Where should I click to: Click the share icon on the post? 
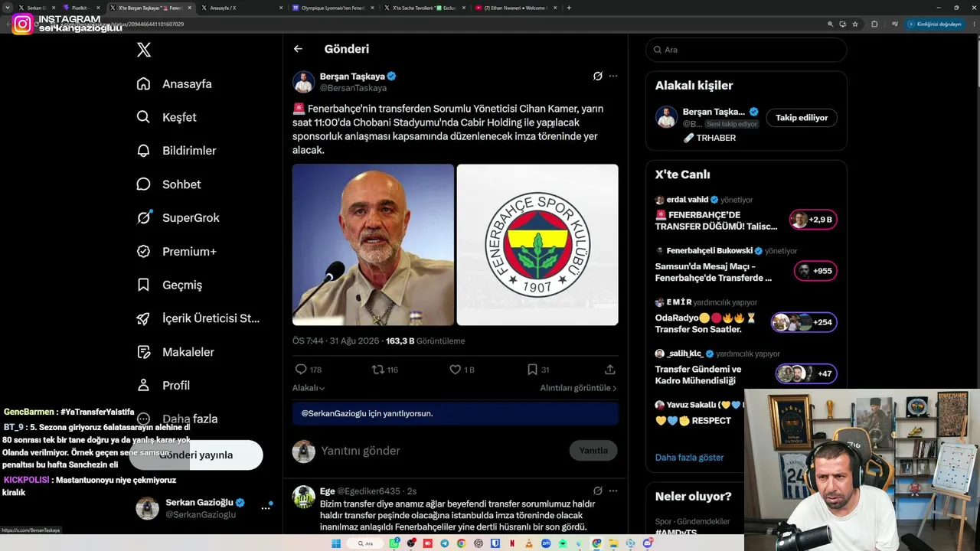point(610,370)
